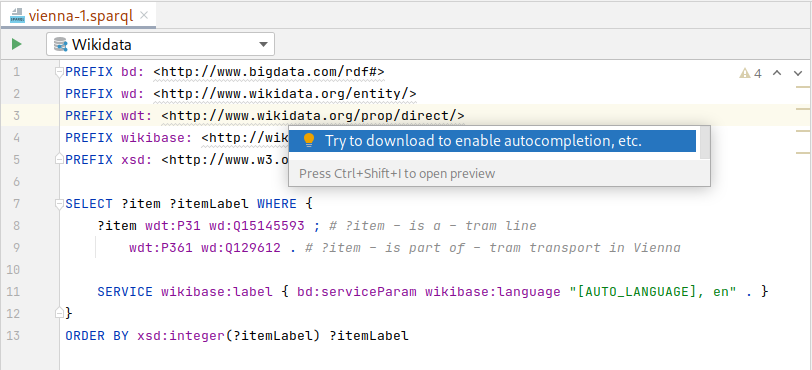Click xsd:integer function on line 13
Viewport: 812px width, 370px height.
pos(181,336)
